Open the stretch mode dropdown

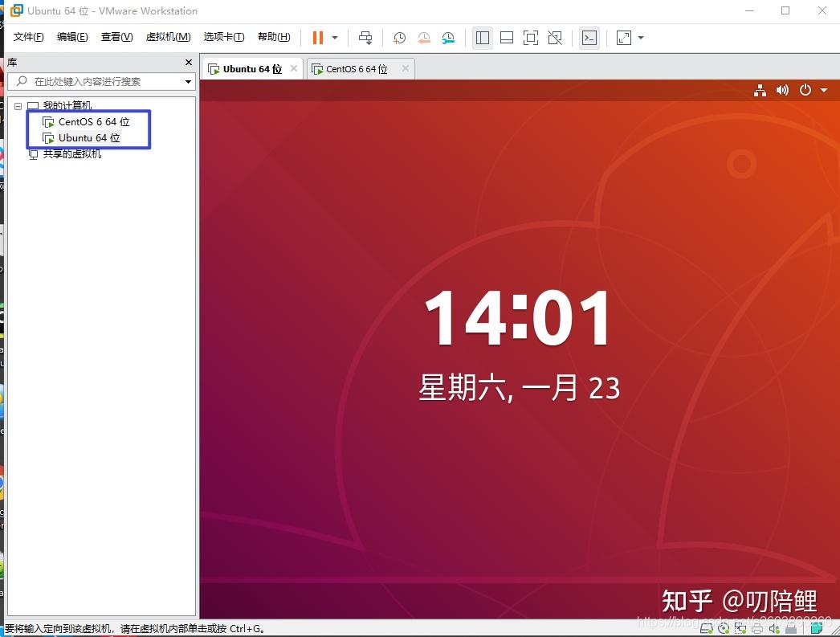pos(638,37)
